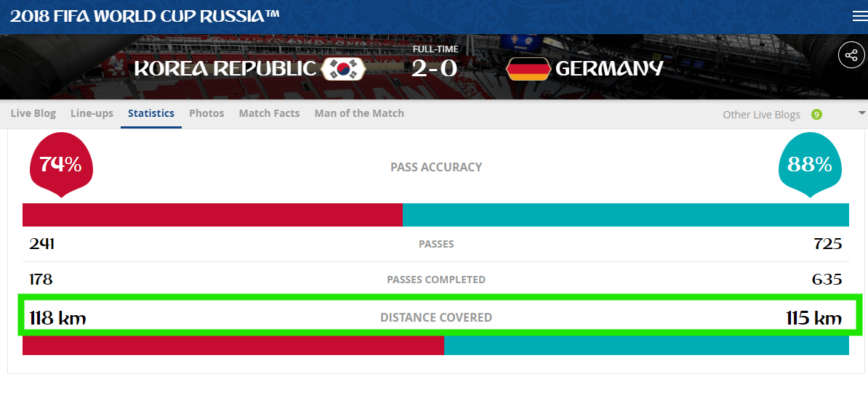Screen dimensions: 868x395
Task: Select the Statistics tab
Action: coord(151,113)
